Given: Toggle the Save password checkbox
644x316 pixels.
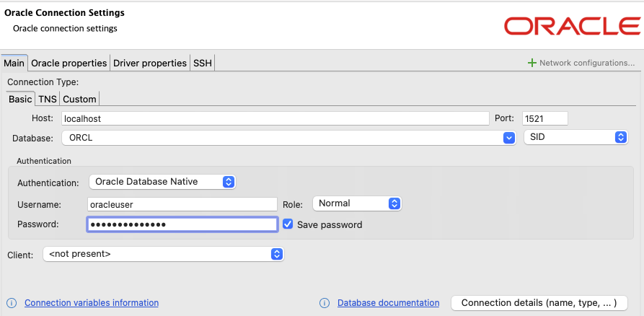Looking at the screenshot, I should (x=288, y=224).
